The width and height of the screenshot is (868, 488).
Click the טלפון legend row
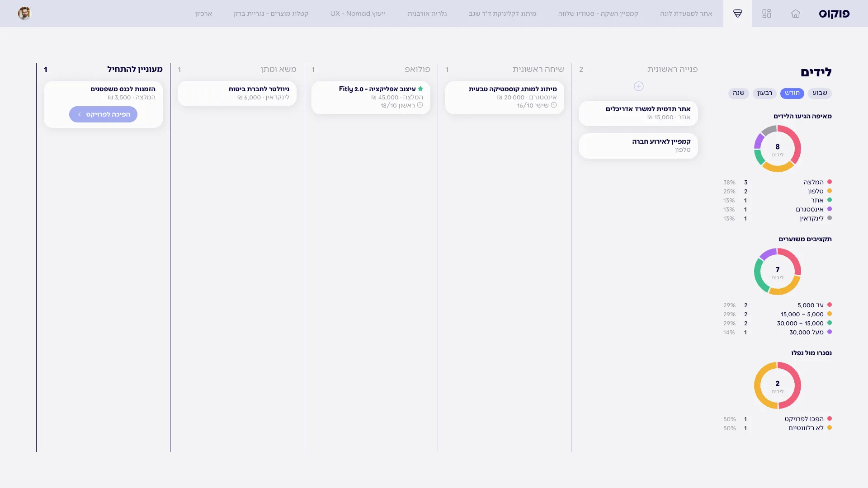point(777,191)
